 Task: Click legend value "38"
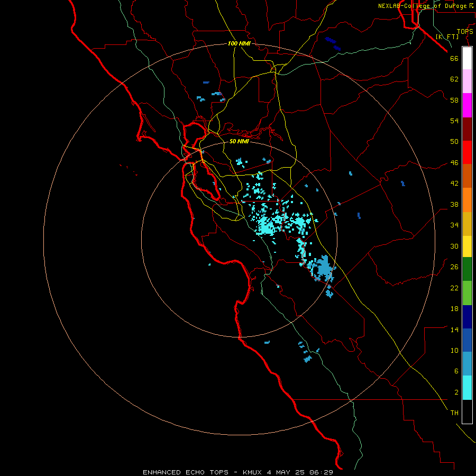coord(454,204)
